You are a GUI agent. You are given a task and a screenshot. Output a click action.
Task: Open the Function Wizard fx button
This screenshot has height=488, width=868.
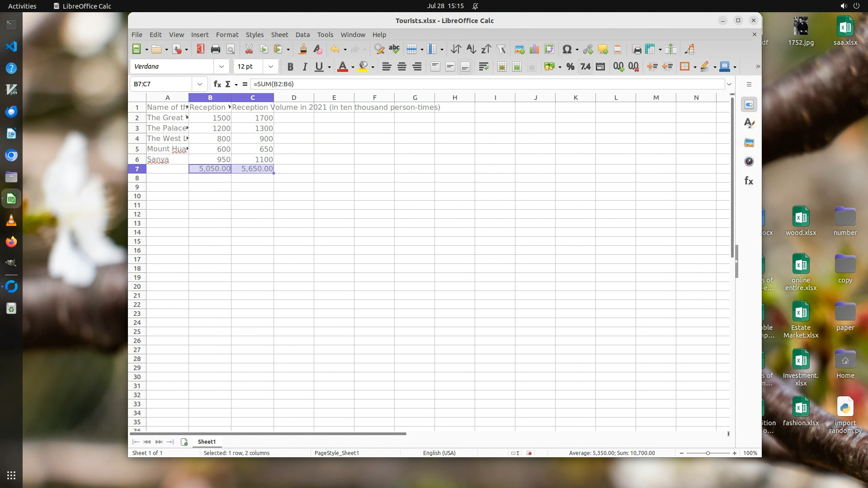217,84
